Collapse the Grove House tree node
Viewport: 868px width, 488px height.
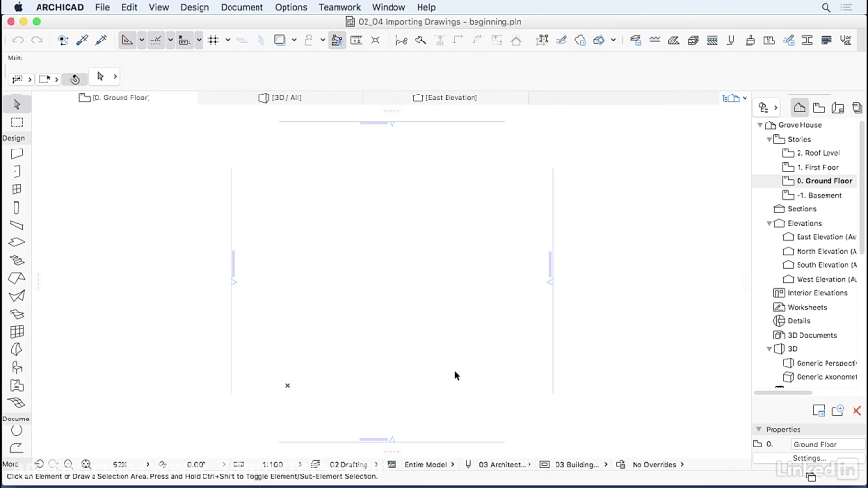pos(760,125)
